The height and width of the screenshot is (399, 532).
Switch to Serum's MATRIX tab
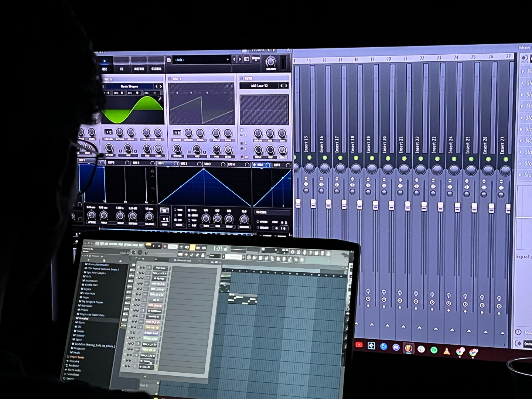click(139, 69)
